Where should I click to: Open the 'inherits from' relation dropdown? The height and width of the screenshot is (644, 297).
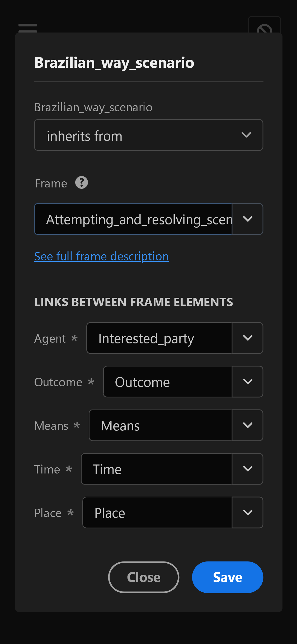click(x=149, y=135)
